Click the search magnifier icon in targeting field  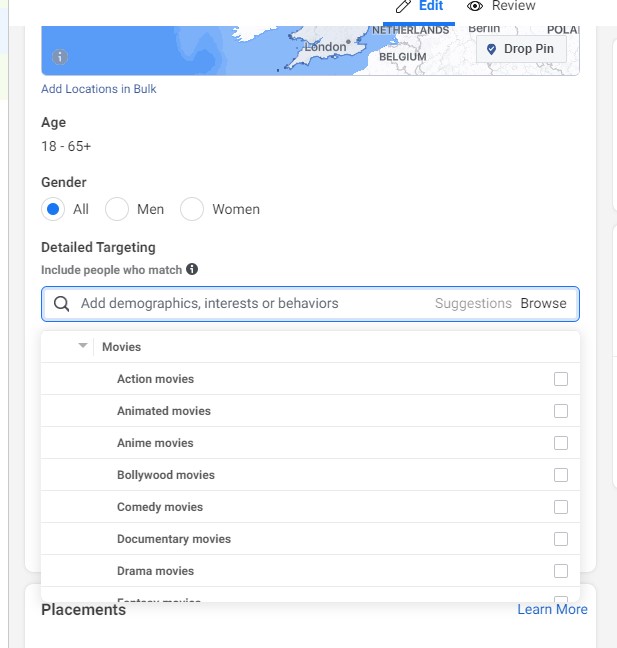tap(62, 304)
